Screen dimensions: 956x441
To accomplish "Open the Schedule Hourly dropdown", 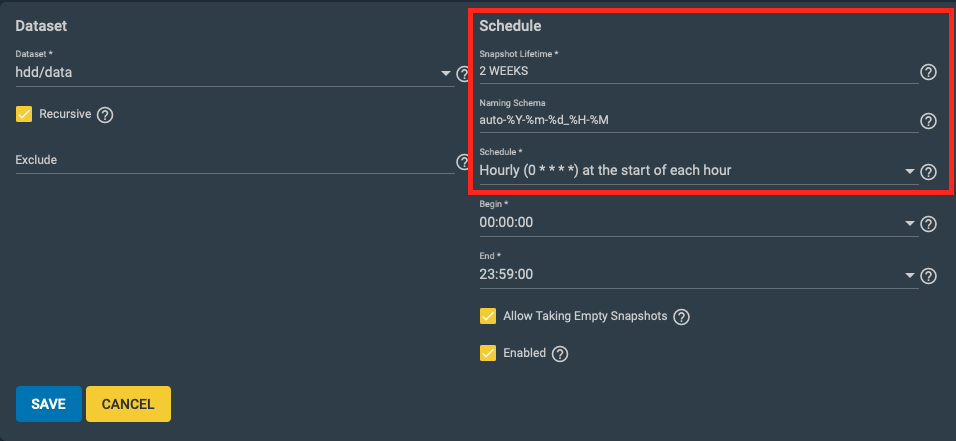I will pos(910,171).
